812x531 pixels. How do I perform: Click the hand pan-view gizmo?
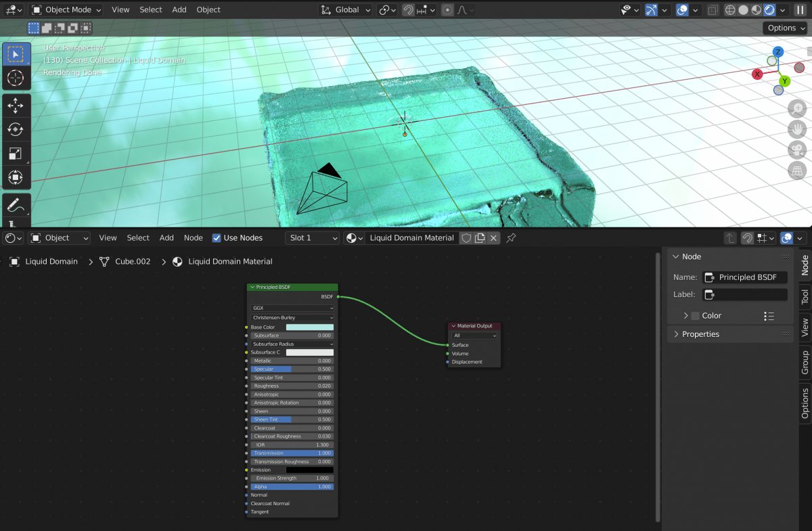(x=798, y=129)
